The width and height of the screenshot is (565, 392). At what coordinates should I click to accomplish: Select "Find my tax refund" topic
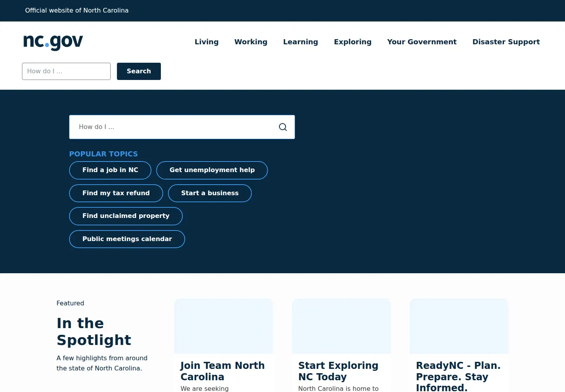click(116, 193)
